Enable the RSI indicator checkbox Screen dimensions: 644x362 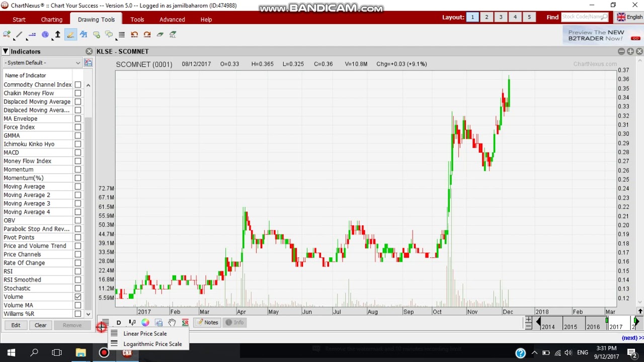tap(78, 271)
